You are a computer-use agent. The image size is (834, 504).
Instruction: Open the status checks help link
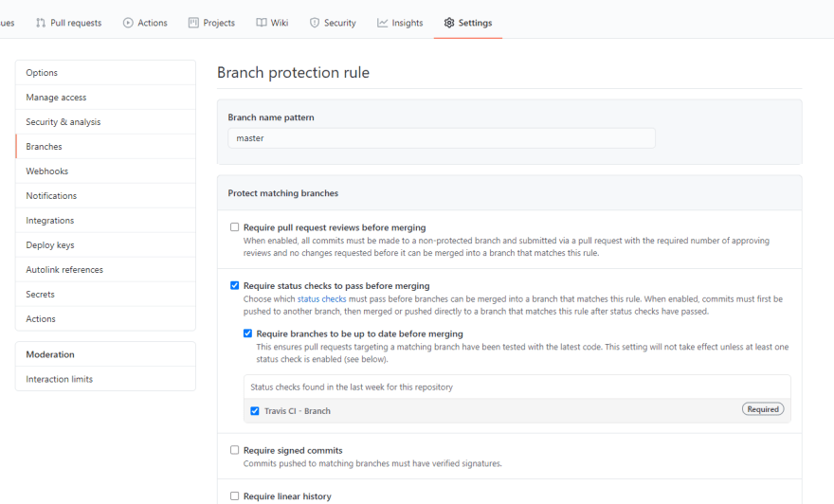pos(321,298)
